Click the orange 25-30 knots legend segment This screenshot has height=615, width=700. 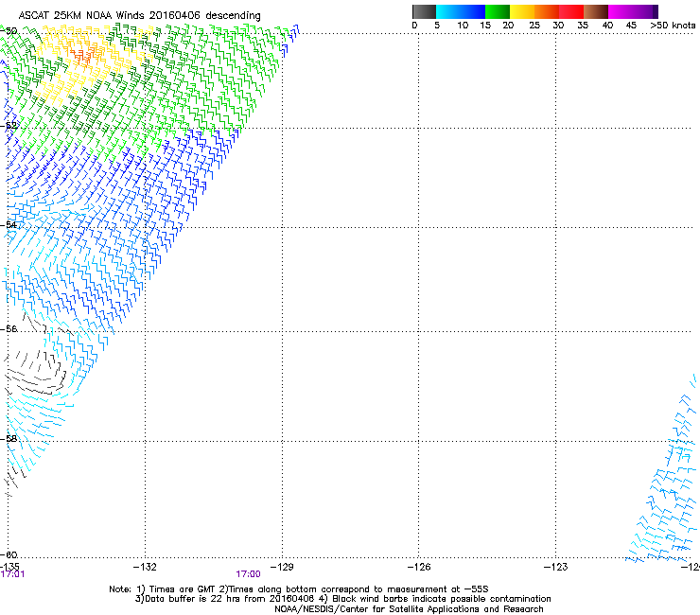click(x=547, y=11)
